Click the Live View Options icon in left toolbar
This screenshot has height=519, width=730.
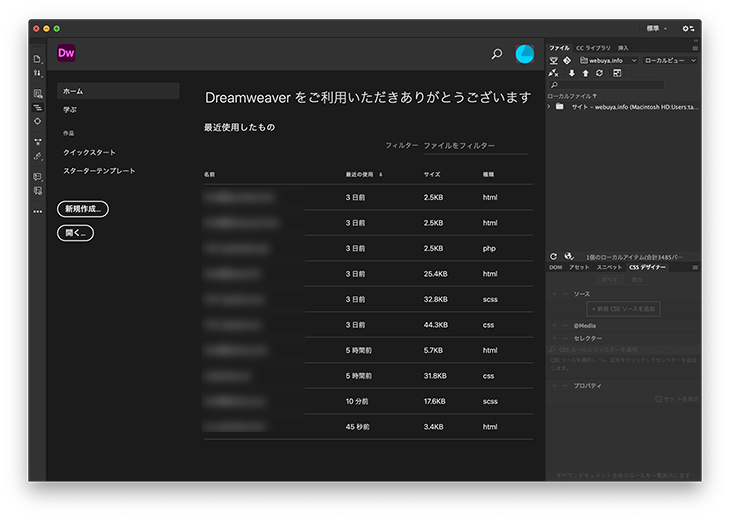click(x=38, y=94)
